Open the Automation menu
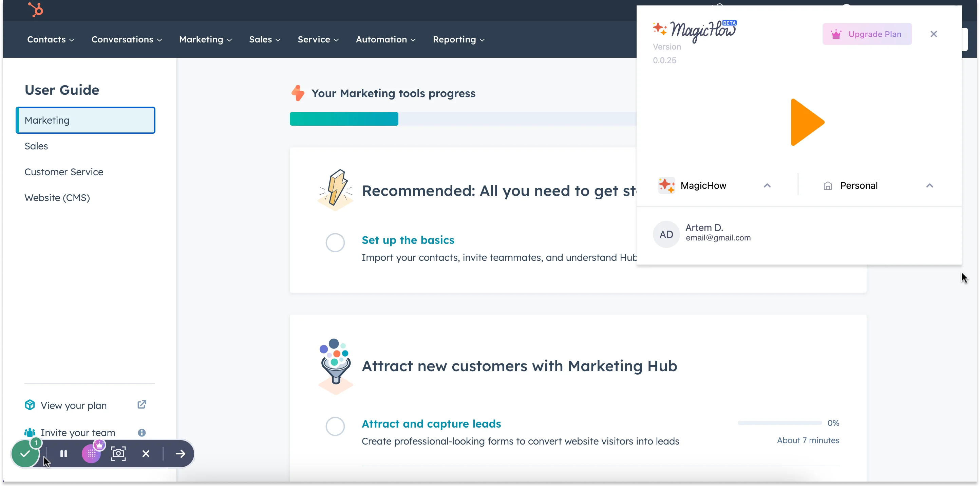The image size is (980, 487). [x=385, y=39]
